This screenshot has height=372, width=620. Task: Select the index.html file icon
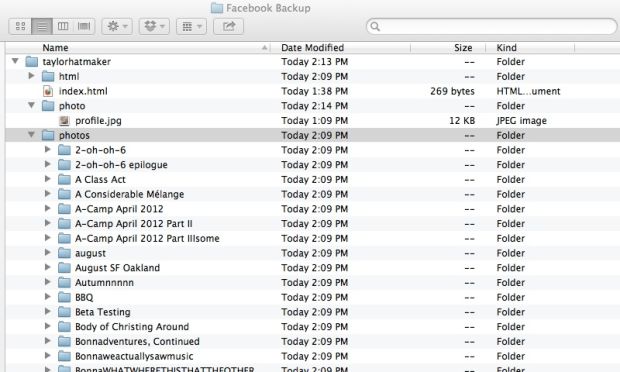click(x=48, y=91)
